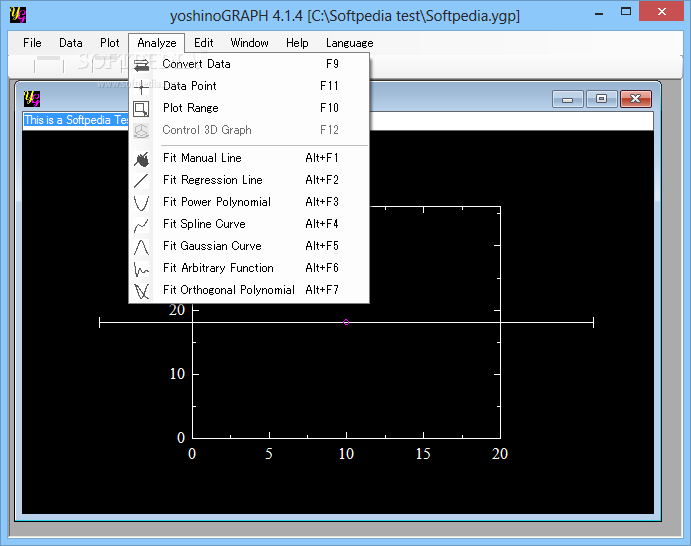The image size is (691, 546).
Task: Choose Fit Manual Line entry
Action: [249, 158]
